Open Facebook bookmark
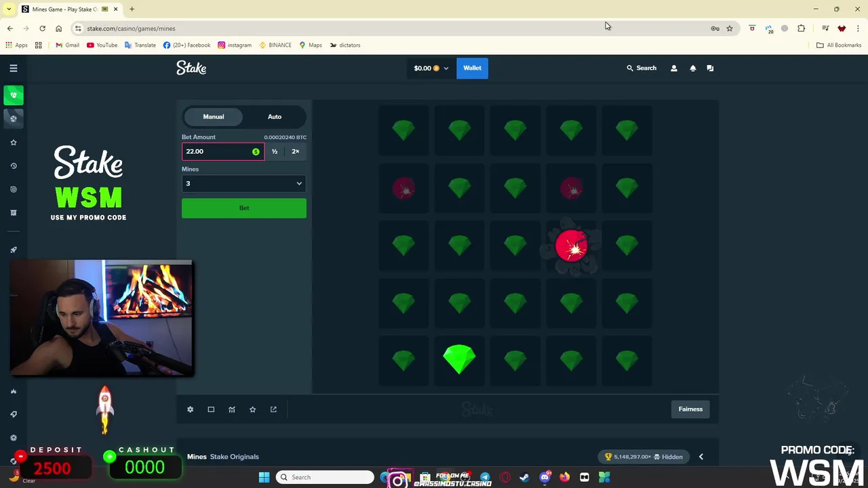Screen dimensions: 868x488 (x=187, y=45)
